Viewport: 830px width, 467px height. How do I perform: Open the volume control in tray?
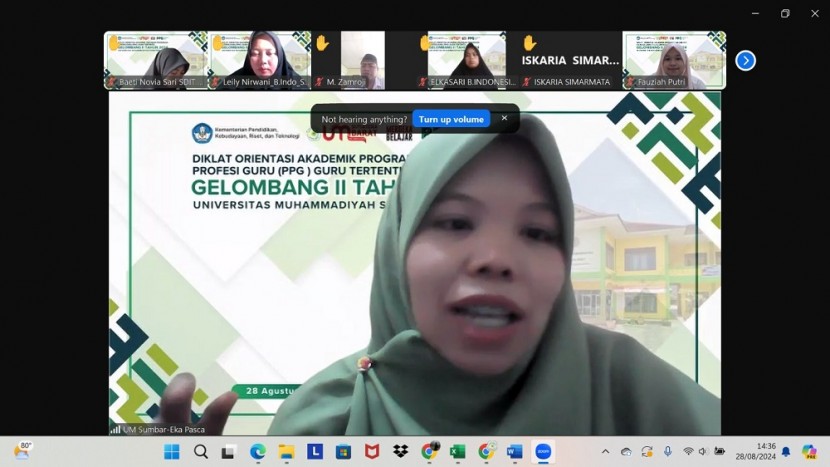703,452
